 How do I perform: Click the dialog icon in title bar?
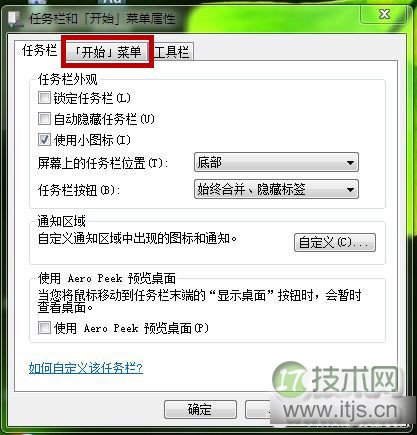[14, 19]
